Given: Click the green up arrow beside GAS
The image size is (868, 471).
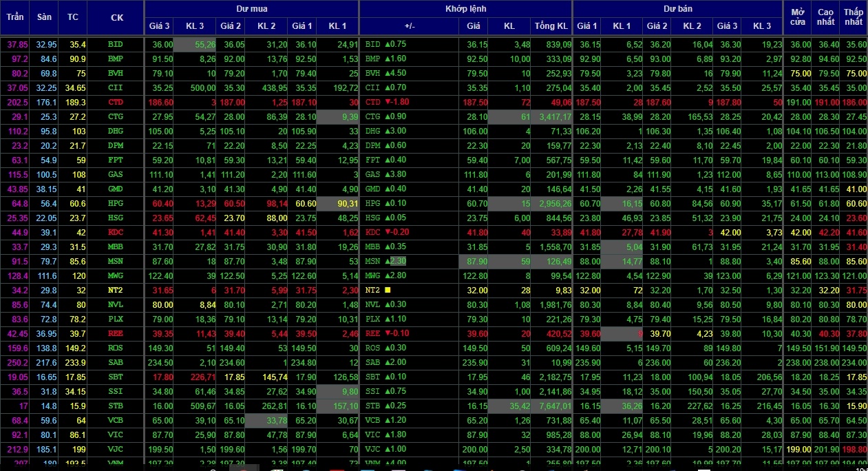Looking at the screenshot, I should coord(388,174).
